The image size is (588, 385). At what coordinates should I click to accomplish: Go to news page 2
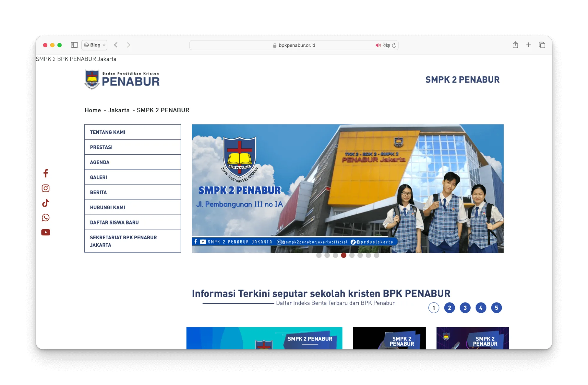(449, 308)
